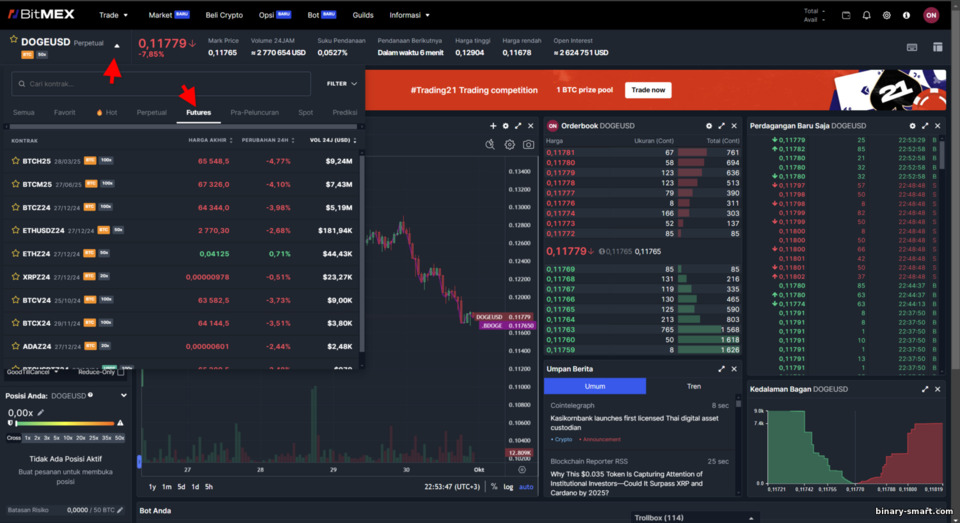Open the wallet icon in header
This screenshot has height=523, width=960.
[846, 15]
